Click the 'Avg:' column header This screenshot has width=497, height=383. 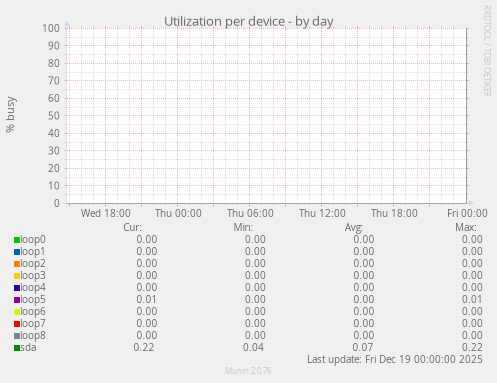pos(354,228)
